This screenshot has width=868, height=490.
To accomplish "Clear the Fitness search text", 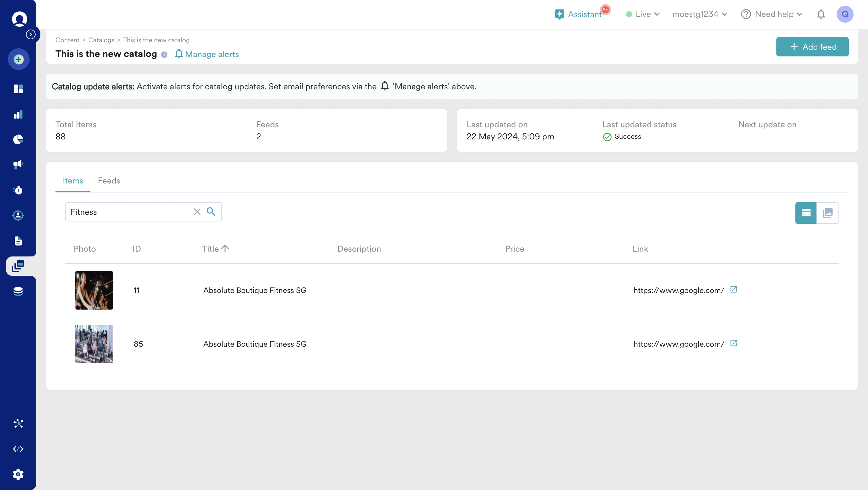I will tap(197, 212).
